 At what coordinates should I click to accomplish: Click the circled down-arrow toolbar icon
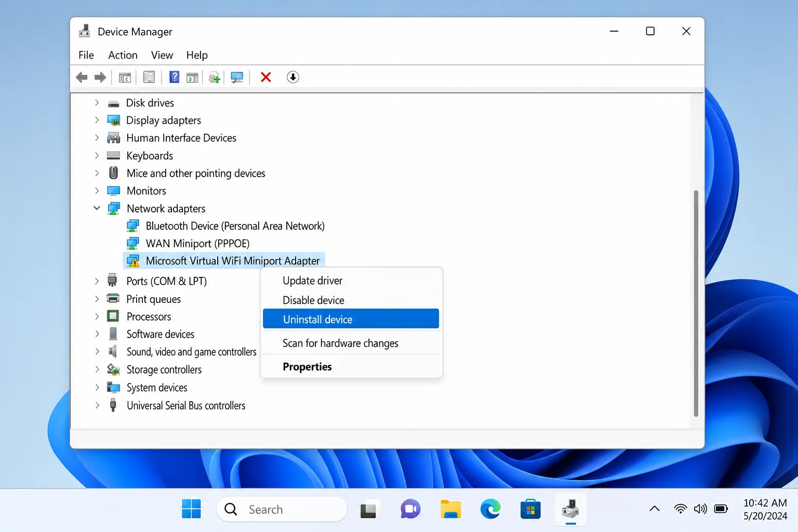click(293, 77)
